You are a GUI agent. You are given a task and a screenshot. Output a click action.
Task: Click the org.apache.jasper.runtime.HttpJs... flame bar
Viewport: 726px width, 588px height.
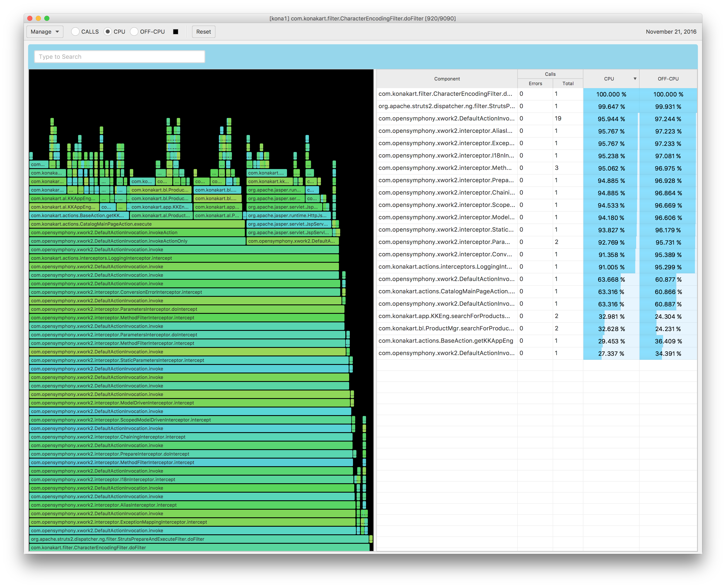(289, 215)
